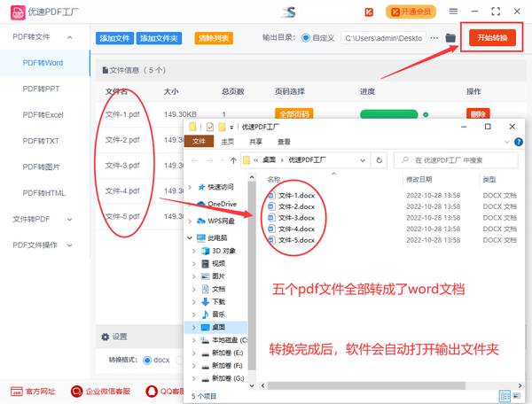
Task: Open the PDF转PPT menu item
Action: coord(41,89)
